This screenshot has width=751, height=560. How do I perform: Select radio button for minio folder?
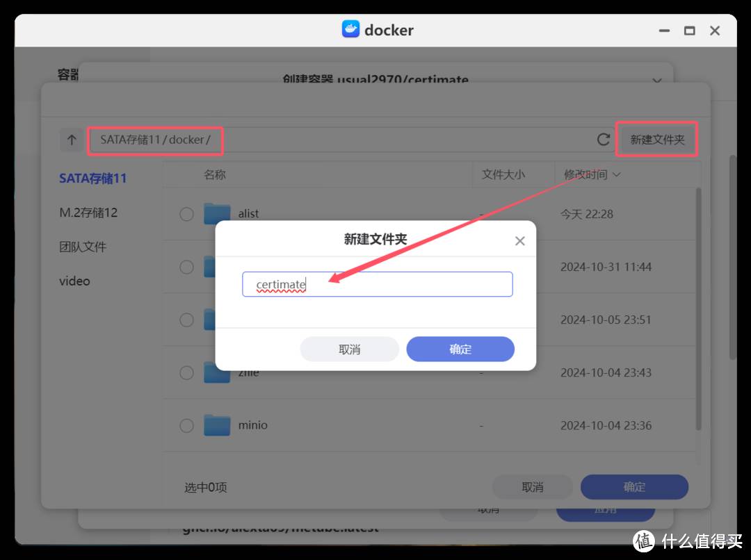tap(187, 425)
